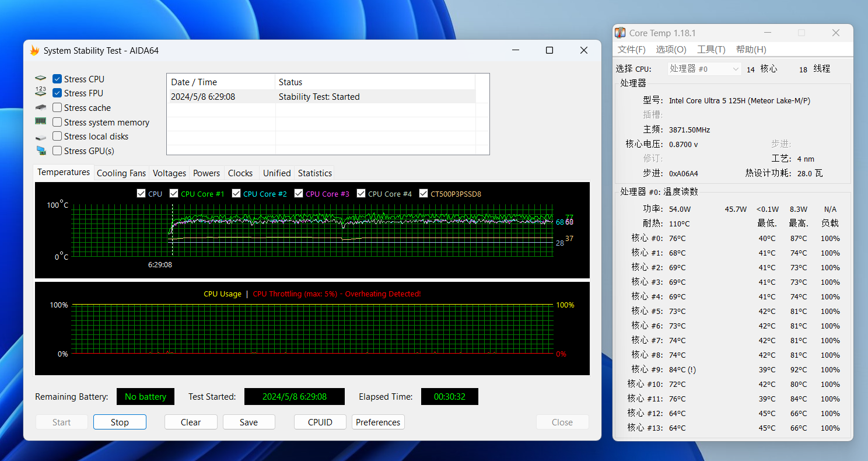Enable Stress GPU(s) checkbox
The height and width of the screenshot is (461, 868).
click(57, 151)
